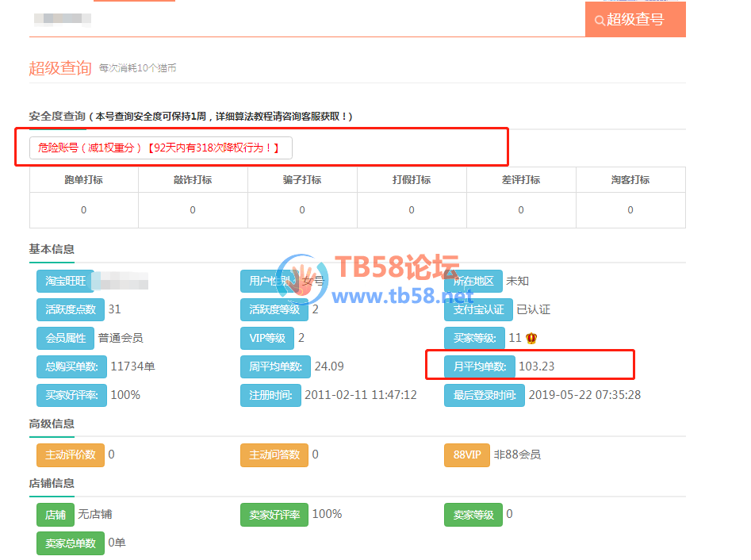Click the 支付宝认证 label tag
Image resolution: width=751 pixels, height=560 pixels.
[x=477, y=309]
